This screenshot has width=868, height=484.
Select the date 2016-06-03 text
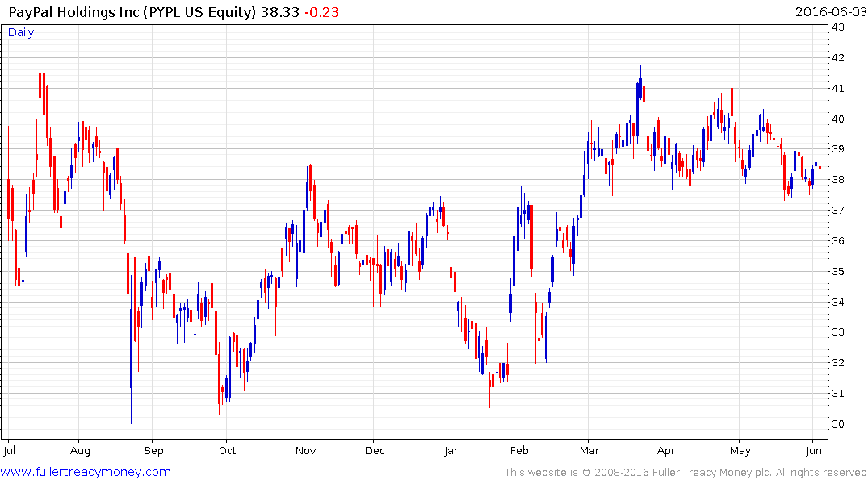pyautogui.click(x=830, y=11)
